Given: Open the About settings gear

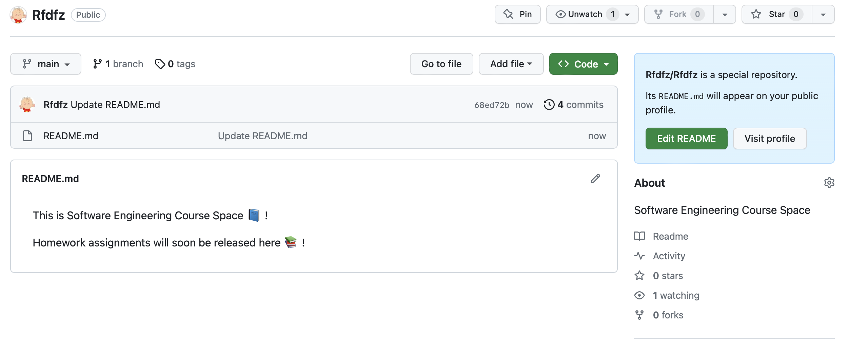Looking at the screenshot, I should pyautogui.click(x=829, y=183).
